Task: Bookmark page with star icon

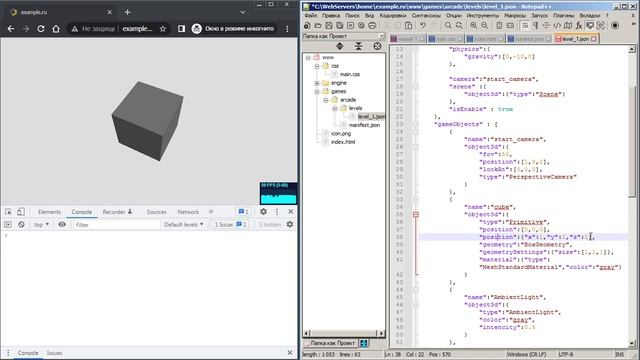Action: pyautogui.click(x=163, y=29)
